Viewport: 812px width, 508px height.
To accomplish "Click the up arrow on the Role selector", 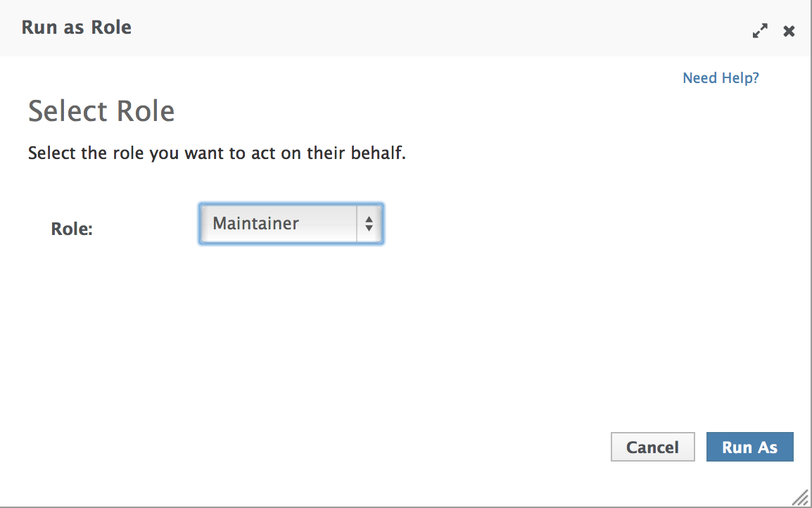I will [x=369, y=219].
